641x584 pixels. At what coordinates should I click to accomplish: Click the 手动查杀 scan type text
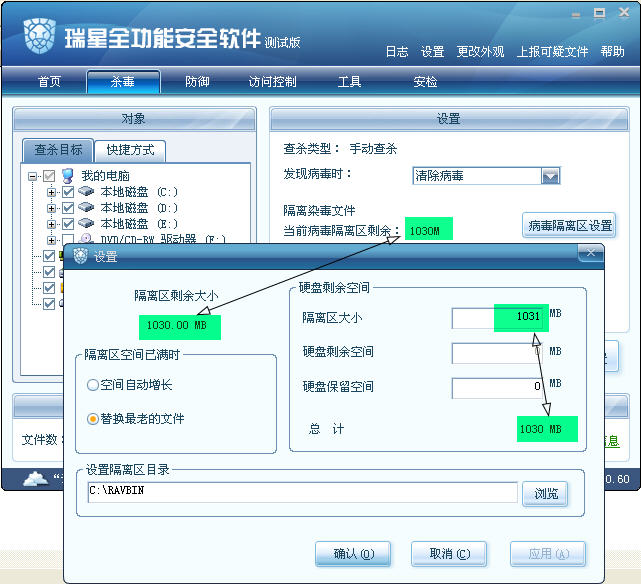(373, 149)
